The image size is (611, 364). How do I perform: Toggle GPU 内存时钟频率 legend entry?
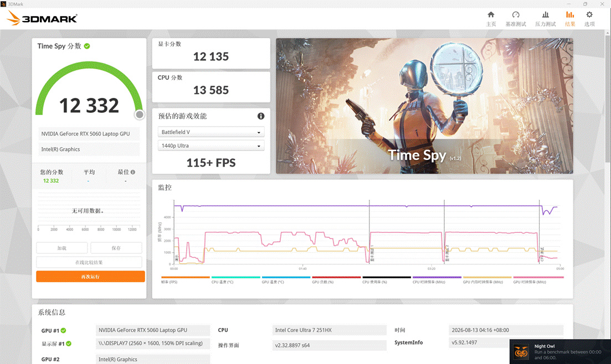[487, 279]
